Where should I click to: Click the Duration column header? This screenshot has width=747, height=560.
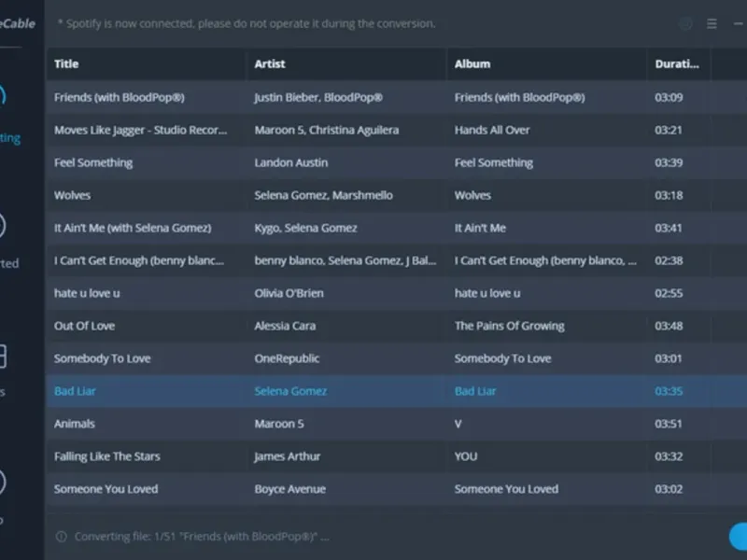(x=677, y=64)
